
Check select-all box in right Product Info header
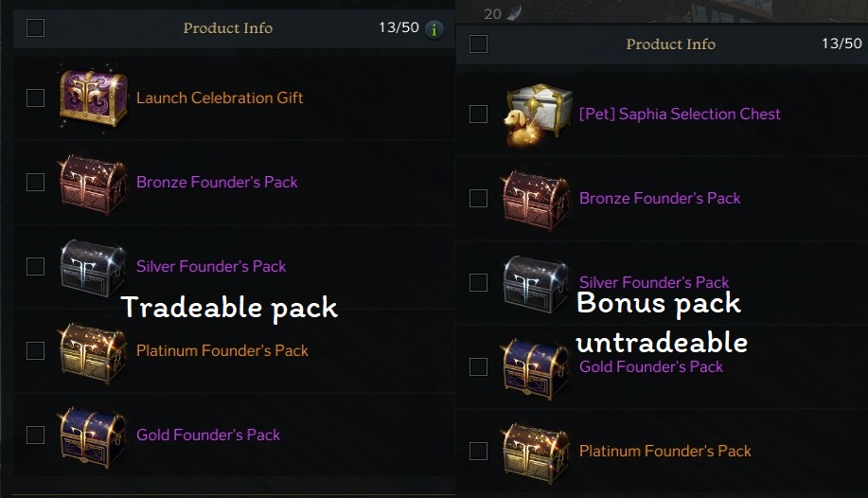[478, 44]
